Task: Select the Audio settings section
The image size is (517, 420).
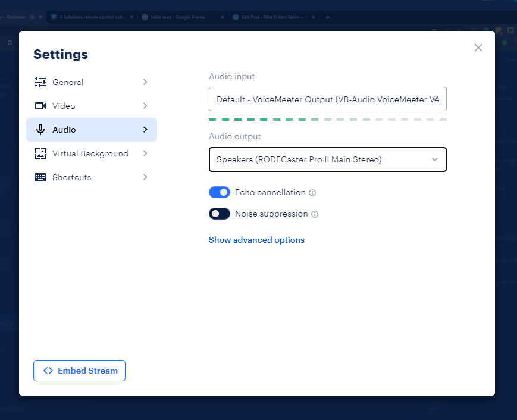Action: coord(92,130)
